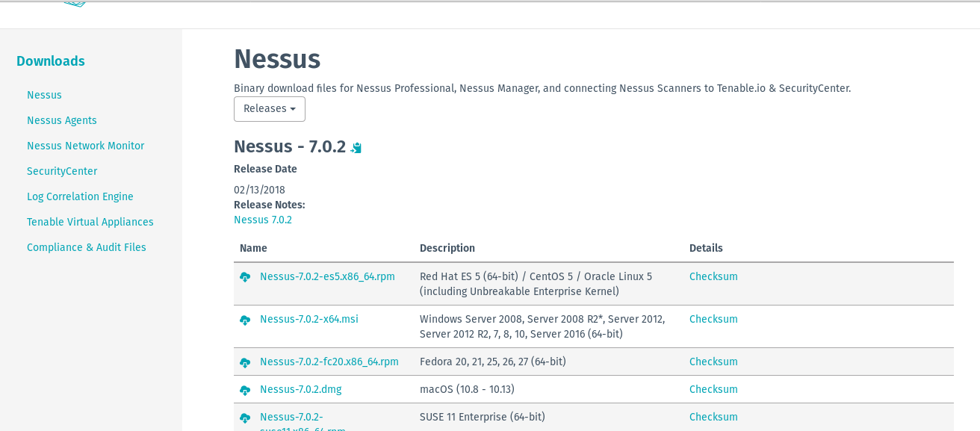This screenshot has width=980, height=431.
Task: View Checksum for Windows Server msi package
Action: [x=713, y=319]
